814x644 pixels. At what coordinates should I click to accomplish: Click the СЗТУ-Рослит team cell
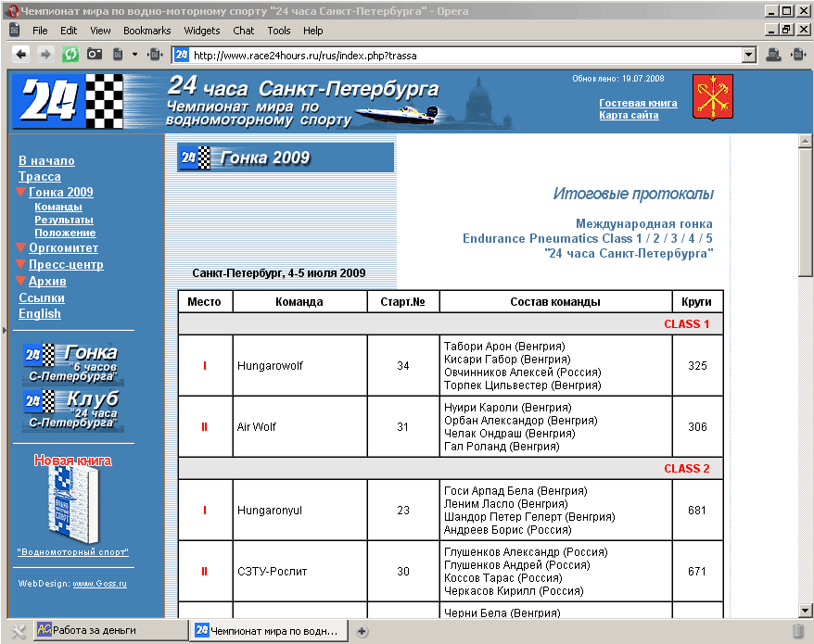pos(299,572)
